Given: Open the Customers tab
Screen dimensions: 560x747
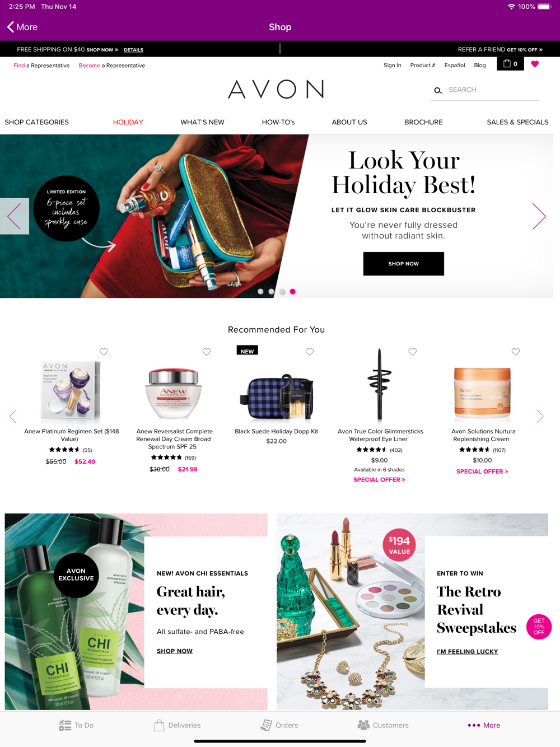Looking at the screenshot, I should 383,725.
